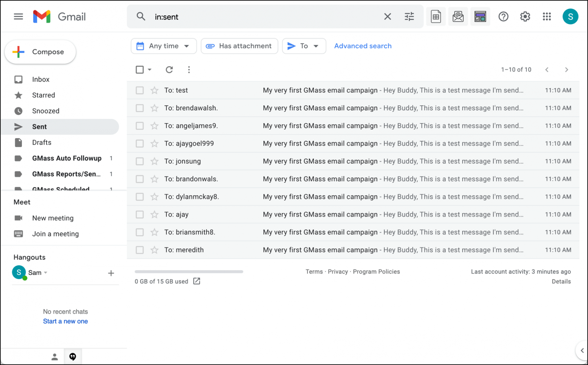Open Settings via the gear icon
Viewport: 588px width, 365px height.
click(525, 16)
